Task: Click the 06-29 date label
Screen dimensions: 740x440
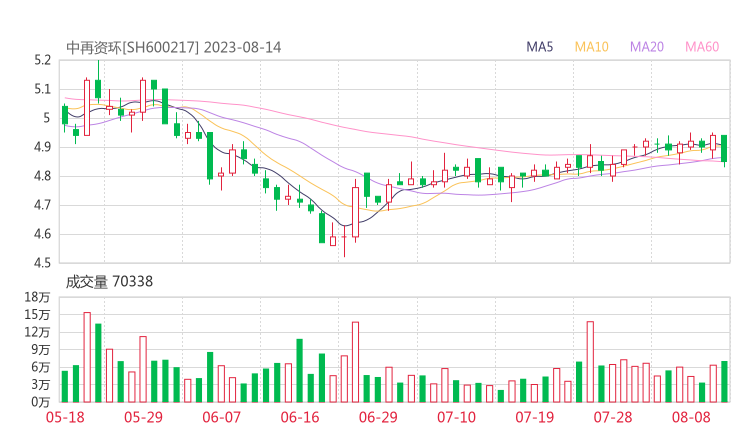Action: pos(378,417)
